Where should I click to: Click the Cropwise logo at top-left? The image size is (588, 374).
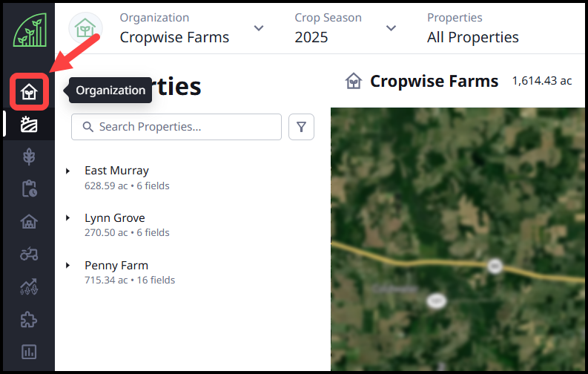(29, 30)
